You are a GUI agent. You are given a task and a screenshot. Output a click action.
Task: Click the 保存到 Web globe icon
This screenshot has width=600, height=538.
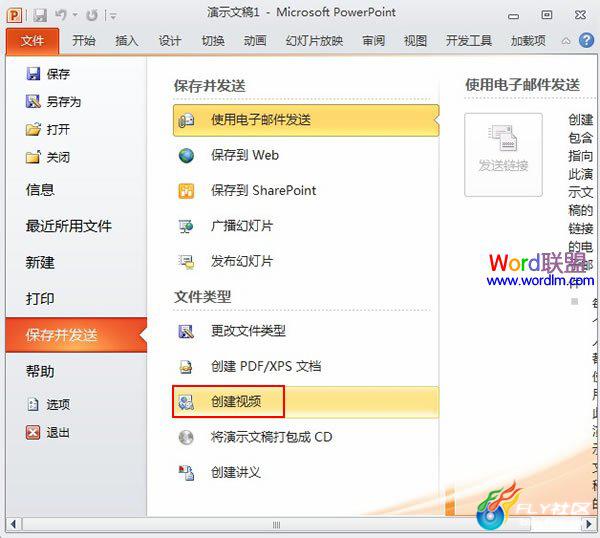186,156
